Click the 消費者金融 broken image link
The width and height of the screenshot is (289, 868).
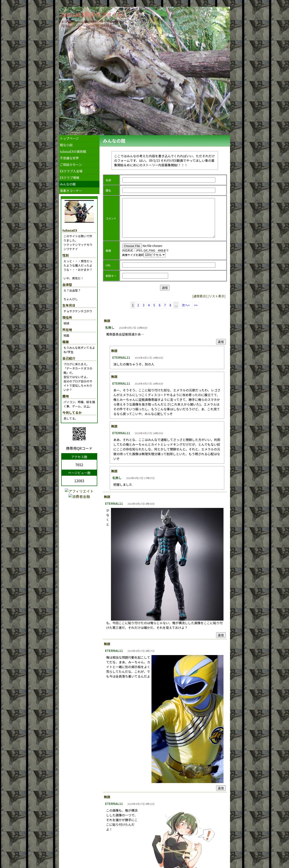coord(79,497)
